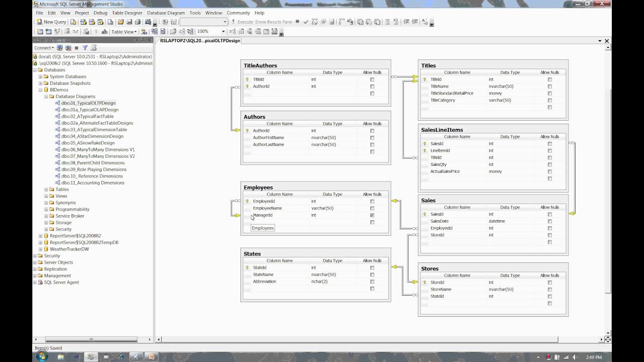This screenshot has height=362, width=644.
Task: Open the Tools menu
Action: [x=195, y=13]
